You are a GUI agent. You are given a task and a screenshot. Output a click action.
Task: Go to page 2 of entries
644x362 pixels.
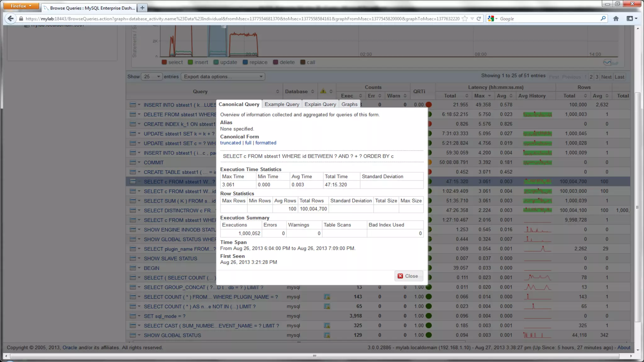pyautogui.click(x=591, y=77)
